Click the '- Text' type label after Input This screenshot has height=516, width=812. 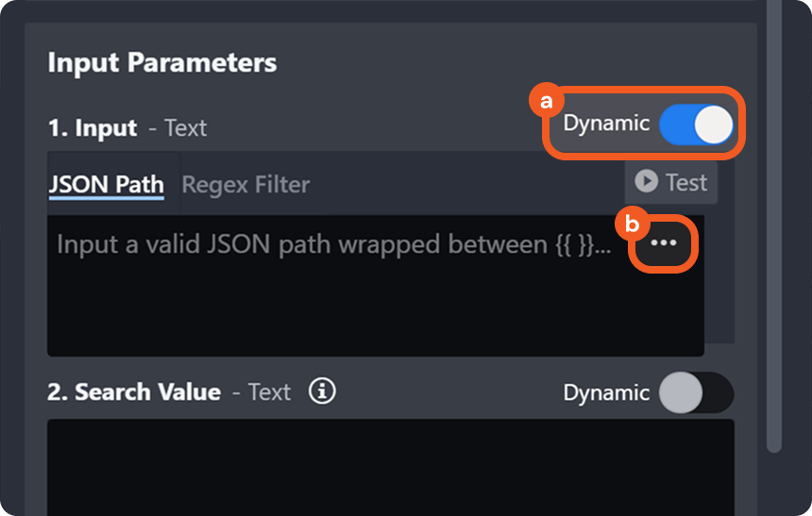[x=178, y=128]
